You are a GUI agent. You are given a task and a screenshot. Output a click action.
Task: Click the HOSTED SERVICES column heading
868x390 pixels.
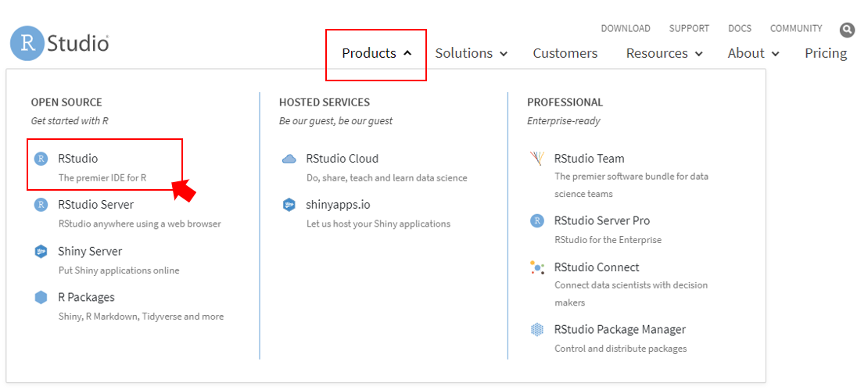325,102
